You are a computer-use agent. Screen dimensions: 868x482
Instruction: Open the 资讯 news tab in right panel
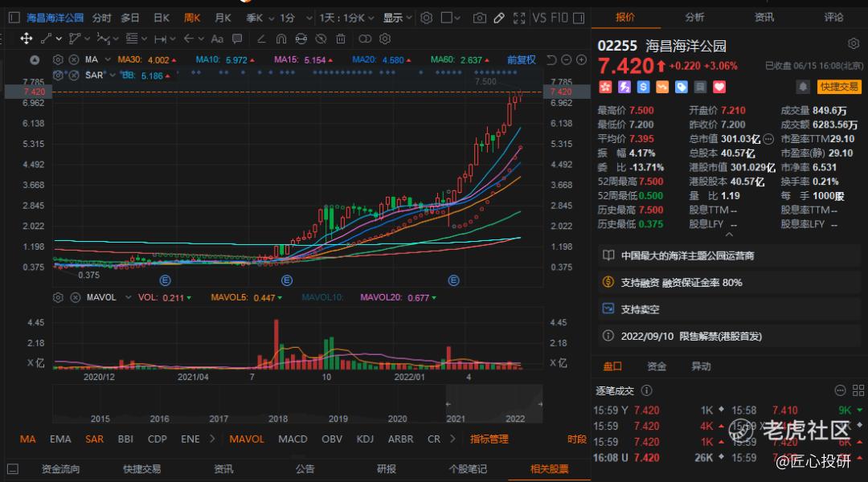click(x=764, y=17)
